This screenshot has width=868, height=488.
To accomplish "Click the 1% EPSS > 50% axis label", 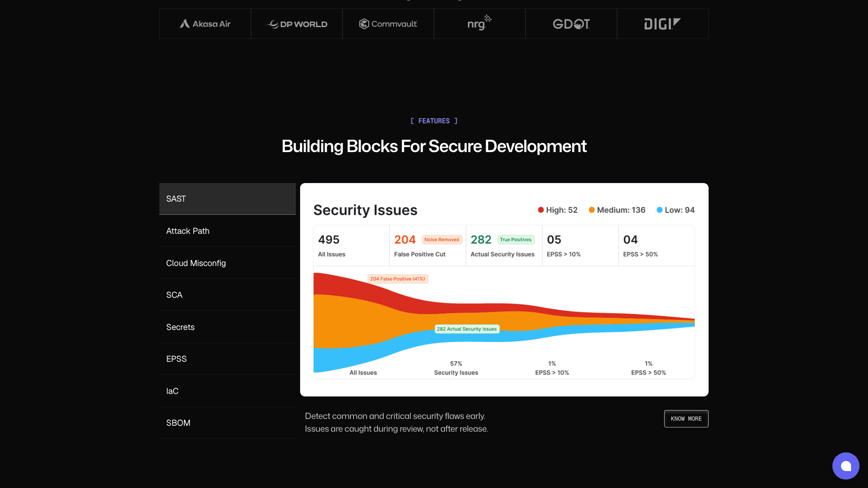I will coord(648,368).
